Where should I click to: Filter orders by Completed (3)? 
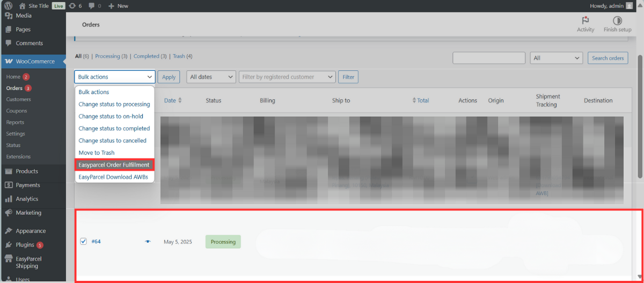point(150,56)
